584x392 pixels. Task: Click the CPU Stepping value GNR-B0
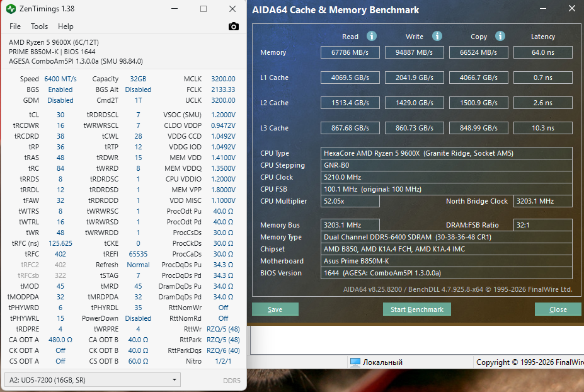tap(446, 165)
